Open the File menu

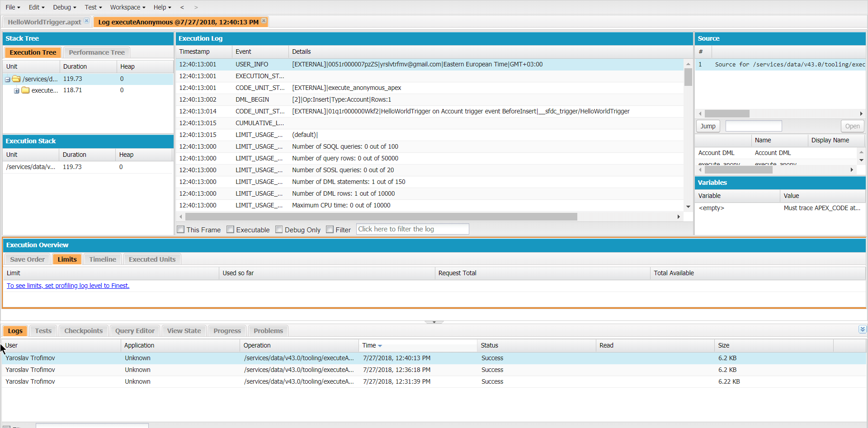pos(13,7)
